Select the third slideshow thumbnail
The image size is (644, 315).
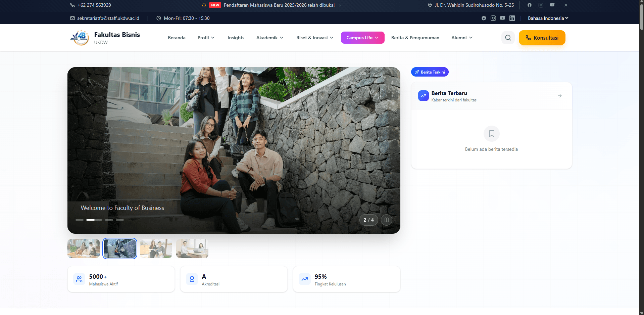pyautogui.click(x=156, y=249)
